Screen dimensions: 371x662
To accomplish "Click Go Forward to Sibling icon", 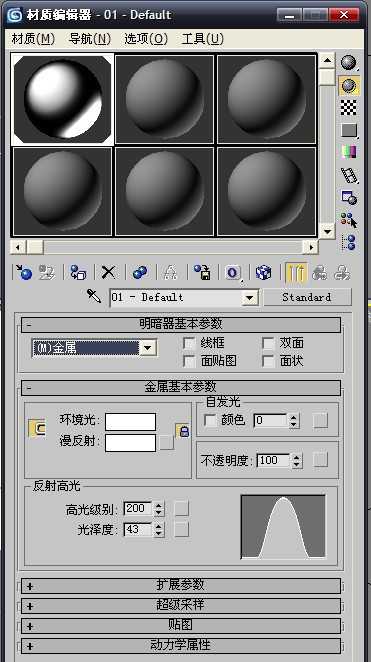I will click(342, 273).
